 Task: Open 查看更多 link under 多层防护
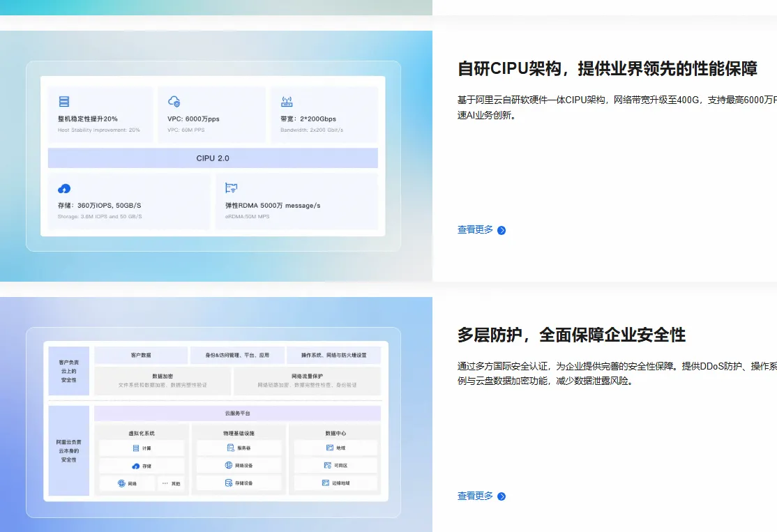coord(475,496)
